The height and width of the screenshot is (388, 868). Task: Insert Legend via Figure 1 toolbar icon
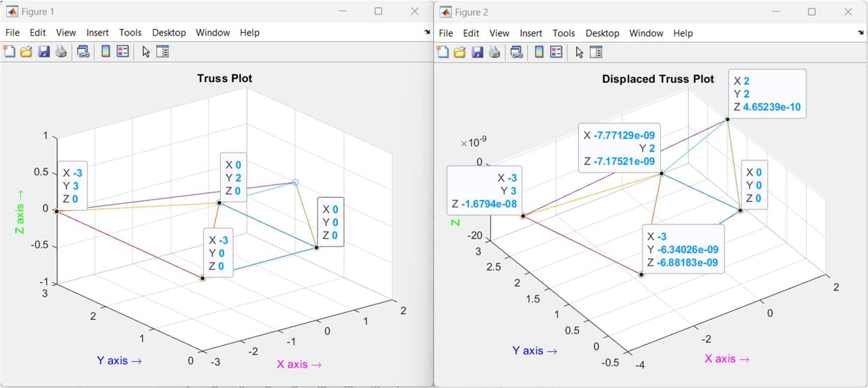coord(123,51)
